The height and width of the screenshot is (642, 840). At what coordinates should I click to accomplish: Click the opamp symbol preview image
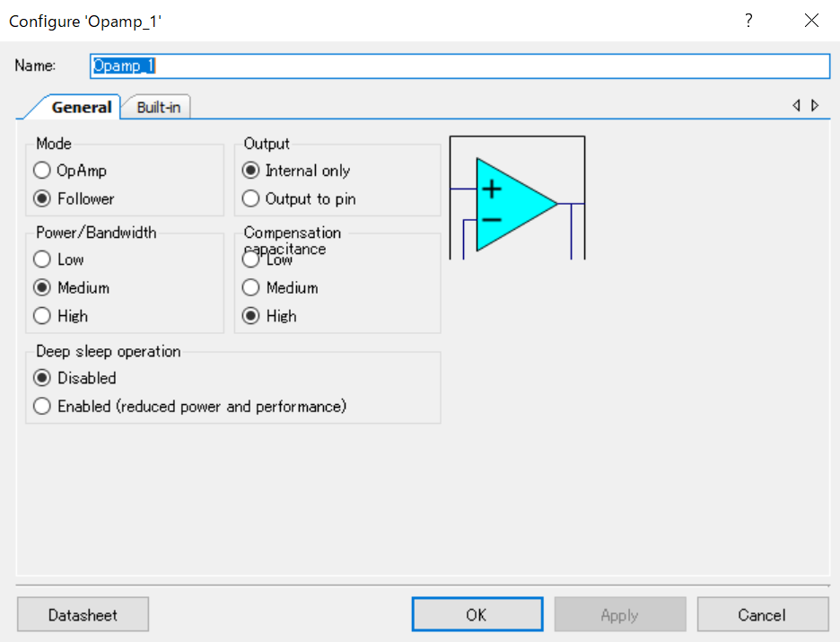[517, 198]
